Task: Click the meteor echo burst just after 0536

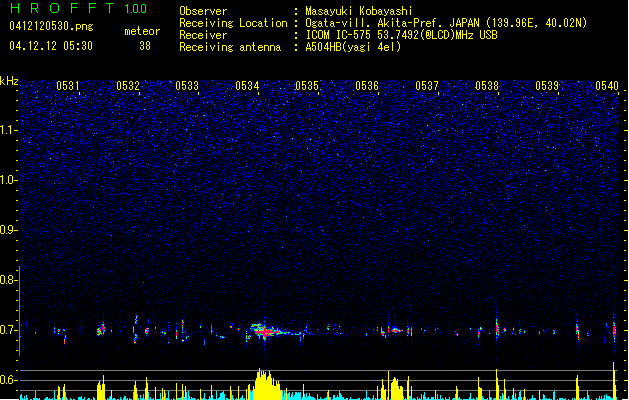Action: tap(396, 331)
